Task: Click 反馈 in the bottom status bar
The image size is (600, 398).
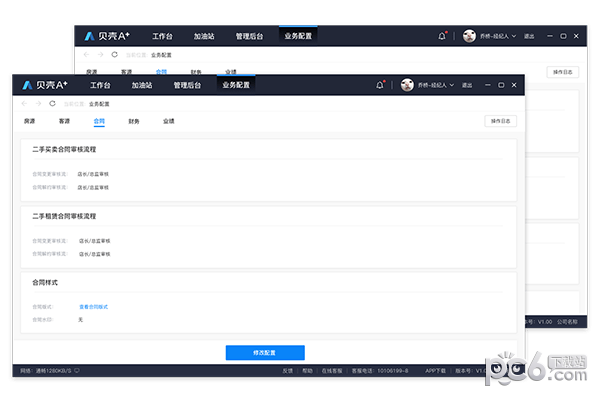Action: 288,370
